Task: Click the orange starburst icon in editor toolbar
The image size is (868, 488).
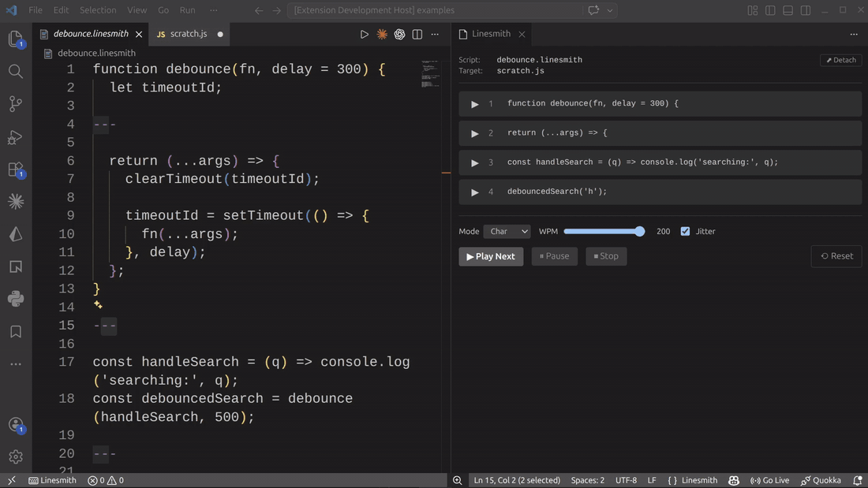Action: (x=382, y=35)
